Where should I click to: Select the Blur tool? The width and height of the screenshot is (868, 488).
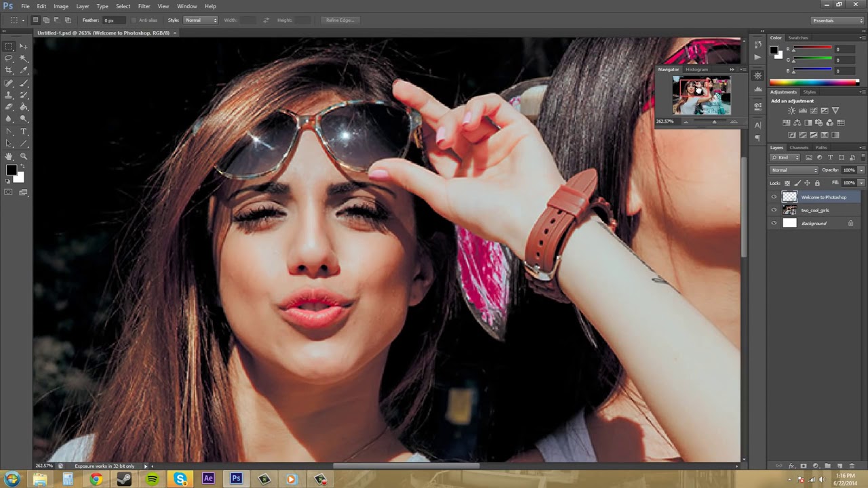click(9, 118)
